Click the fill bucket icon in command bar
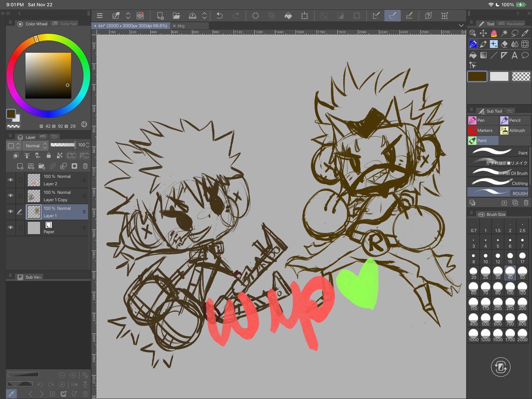 pos(288,16)
